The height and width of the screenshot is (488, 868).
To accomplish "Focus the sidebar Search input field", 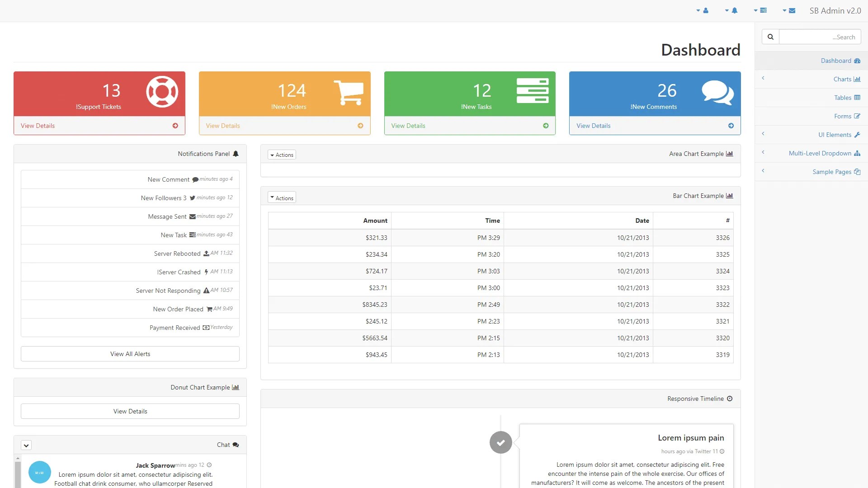I will tap(820, 37).
